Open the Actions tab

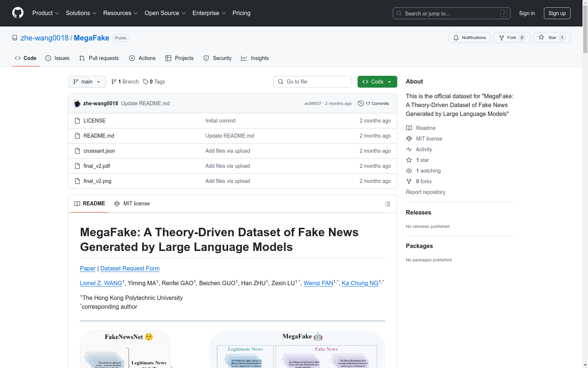coord(142,58)
